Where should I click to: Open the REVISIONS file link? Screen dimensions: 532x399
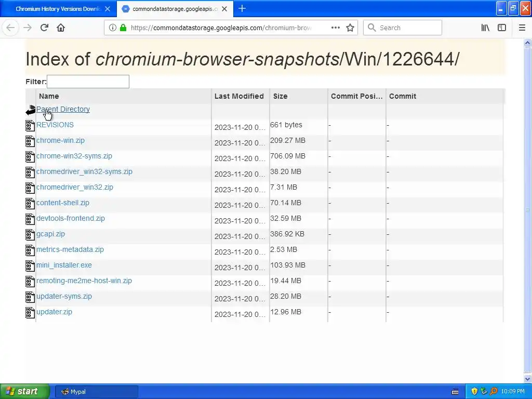pyautogui.click(x=55, y=125)
